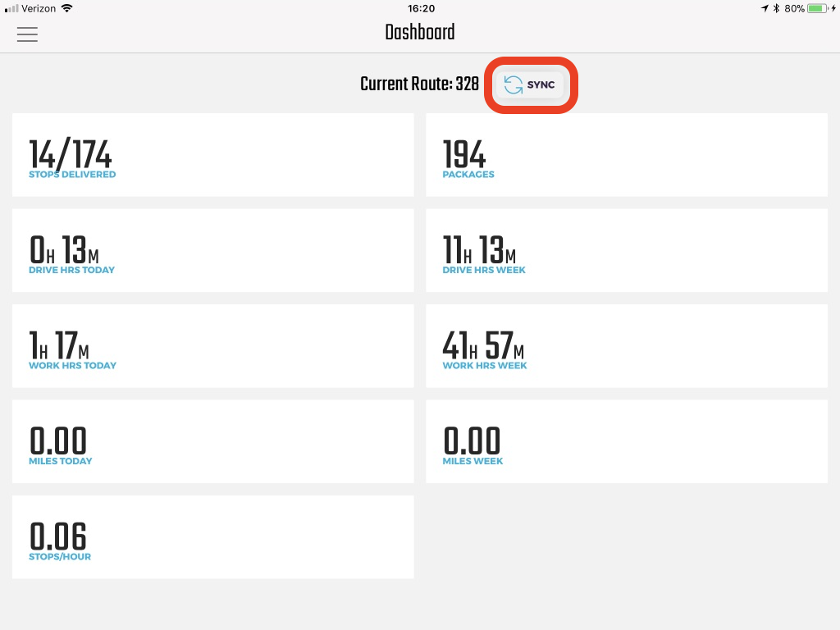The height and width of the screenshot is (630, 840).
Task: Select the Miles Today card
Action: tap(212, 441)
